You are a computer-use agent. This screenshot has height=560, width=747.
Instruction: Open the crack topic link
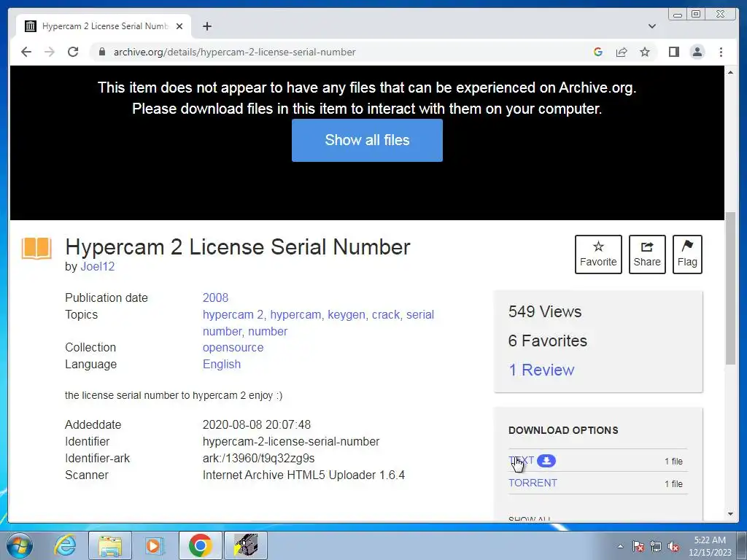coord(386,315)
